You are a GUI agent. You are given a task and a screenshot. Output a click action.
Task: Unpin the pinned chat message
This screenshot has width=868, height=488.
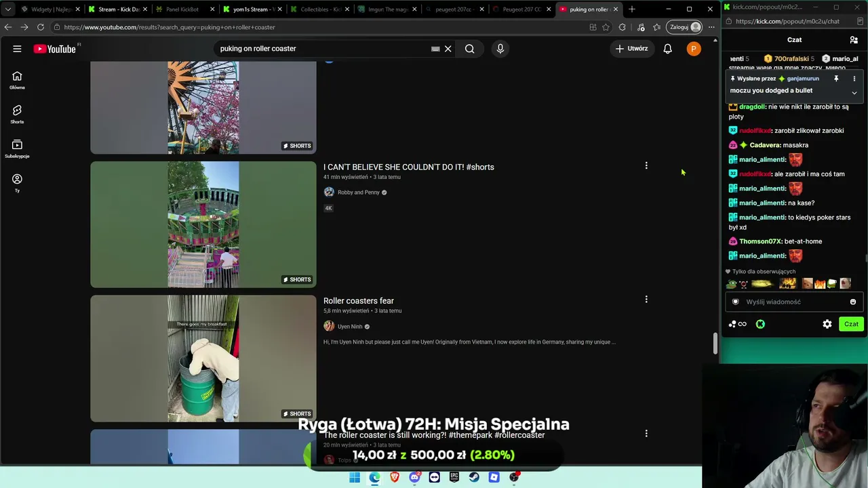pyautogui.click(x=836, y=79)
